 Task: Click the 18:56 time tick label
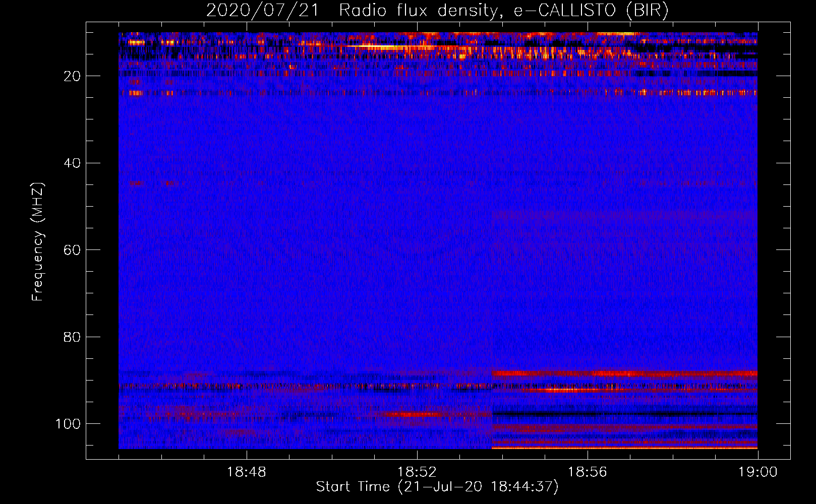tap(588, 472)
